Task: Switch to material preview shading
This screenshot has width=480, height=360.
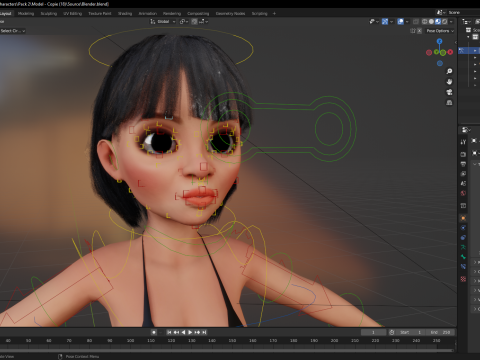Action: pyautogui.click(x=438, y=21)
